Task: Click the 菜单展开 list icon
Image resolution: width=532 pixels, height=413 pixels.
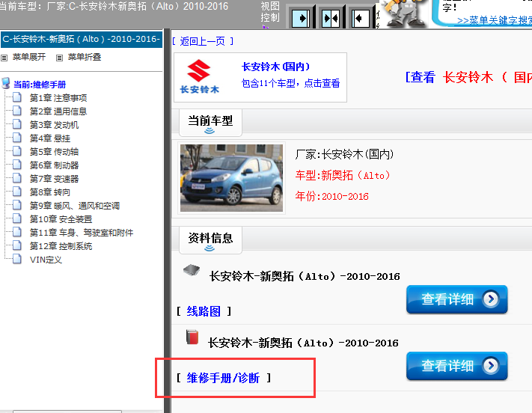Action: point(4,58)
